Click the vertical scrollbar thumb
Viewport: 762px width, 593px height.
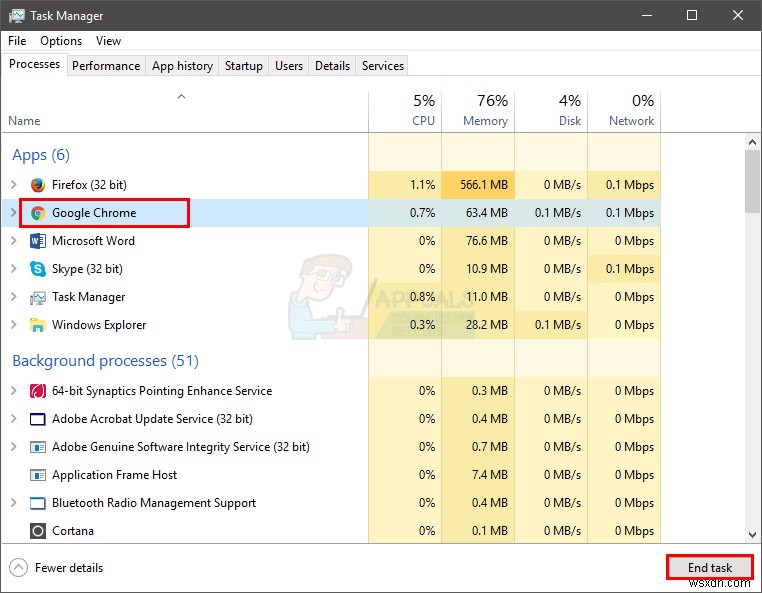752,181
